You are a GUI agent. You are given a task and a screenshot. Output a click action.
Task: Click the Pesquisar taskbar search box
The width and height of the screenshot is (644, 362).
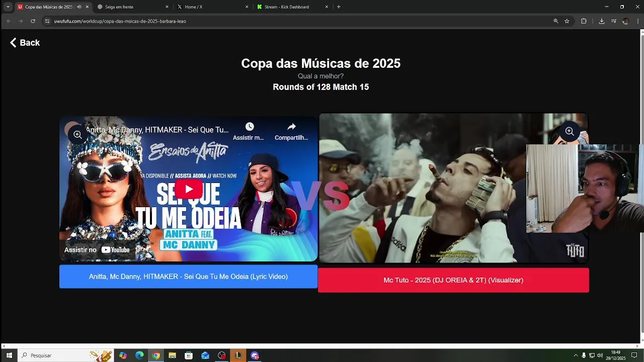65,355
